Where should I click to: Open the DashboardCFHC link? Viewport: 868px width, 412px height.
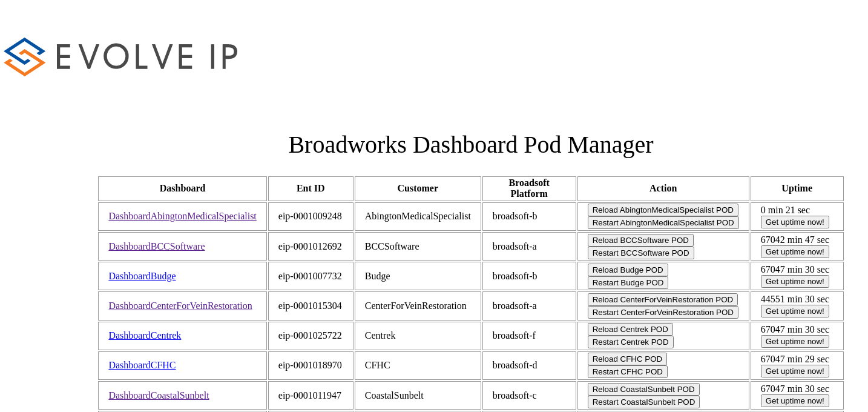pos(142,365)
